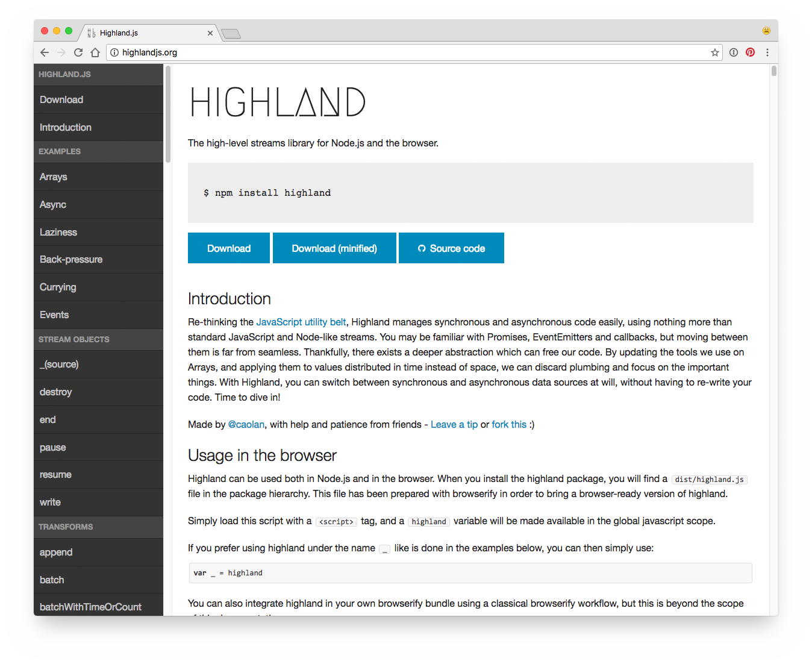Viewport: 812px width, 664px height.
Task: Jump to Laziness in the sidebar
Action: [x=98, y=233]
